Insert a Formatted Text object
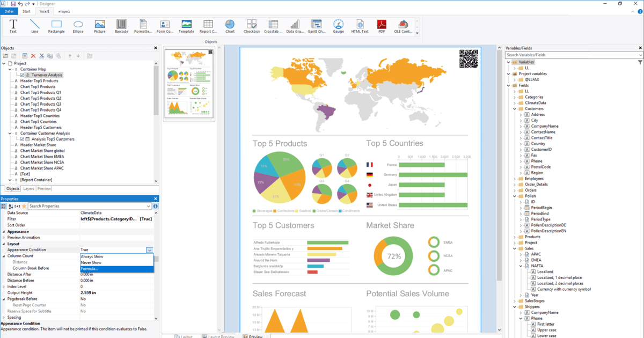 pyautogui.click(x=143, y=26)
